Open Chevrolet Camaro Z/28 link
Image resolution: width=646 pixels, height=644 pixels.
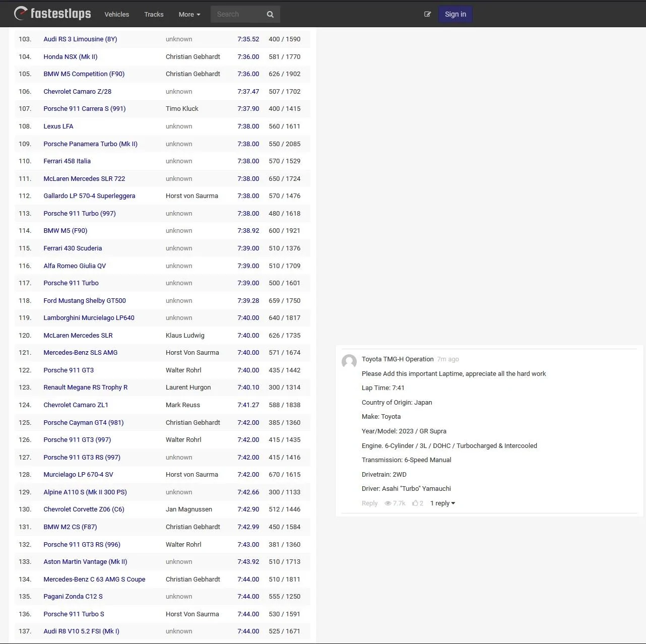pyautogui.click(x=78, y=92)
